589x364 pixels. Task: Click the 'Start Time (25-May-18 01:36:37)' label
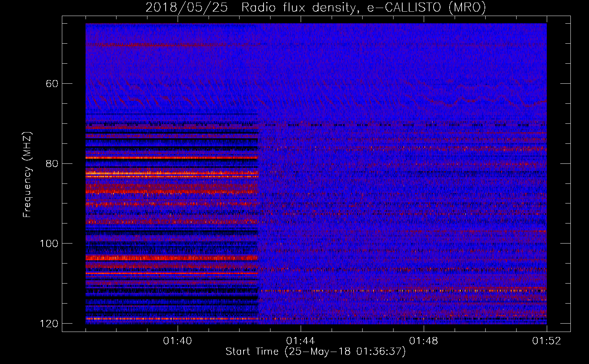(x=316, y=352)
